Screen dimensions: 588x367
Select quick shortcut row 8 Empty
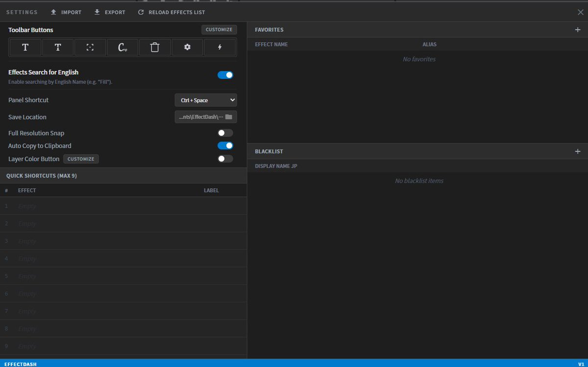coord(123,329)
